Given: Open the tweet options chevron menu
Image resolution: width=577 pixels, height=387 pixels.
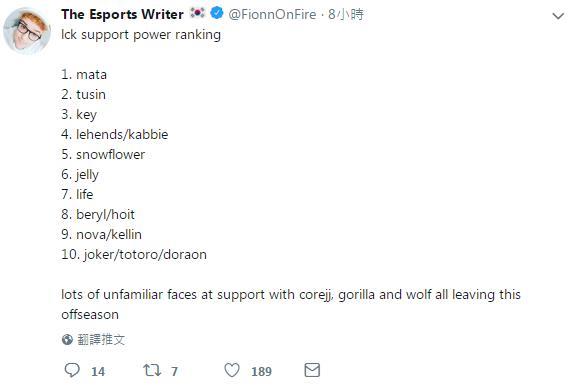Looking at the screenshot, I should (x=558, y=16).
